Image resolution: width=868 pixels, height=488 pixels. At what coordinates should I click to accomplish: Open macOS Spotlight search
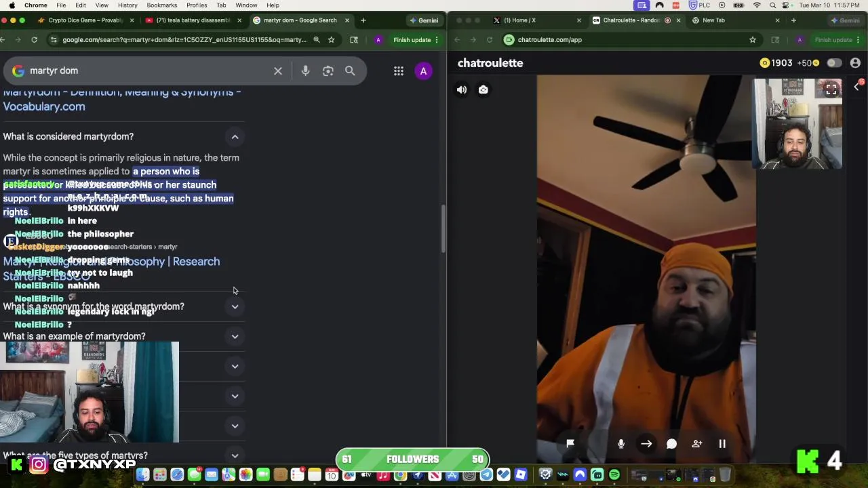pyautogui.click(x=772, y=5)
